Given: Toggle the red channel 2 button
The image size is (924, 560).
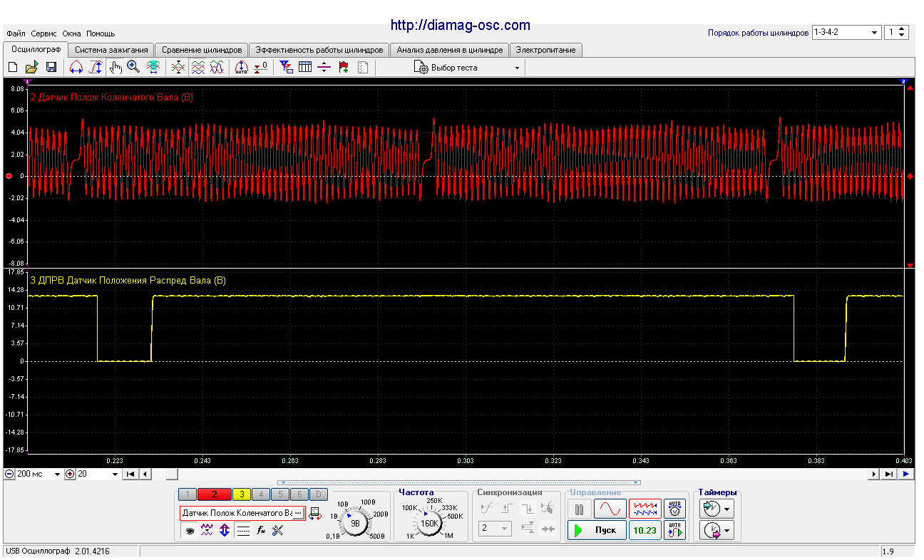Looking at the screenshot, I should tap(214, 494).
